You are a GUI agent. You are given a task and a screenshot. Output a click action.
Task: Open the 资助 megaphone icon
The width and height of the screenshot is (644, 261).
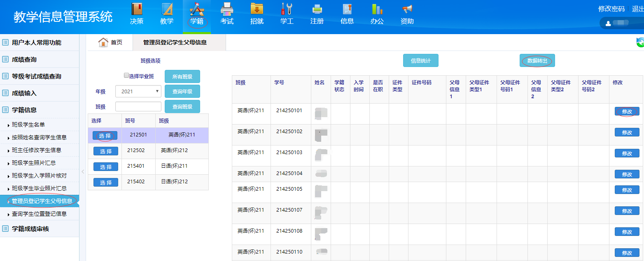[x=407, y=9]
